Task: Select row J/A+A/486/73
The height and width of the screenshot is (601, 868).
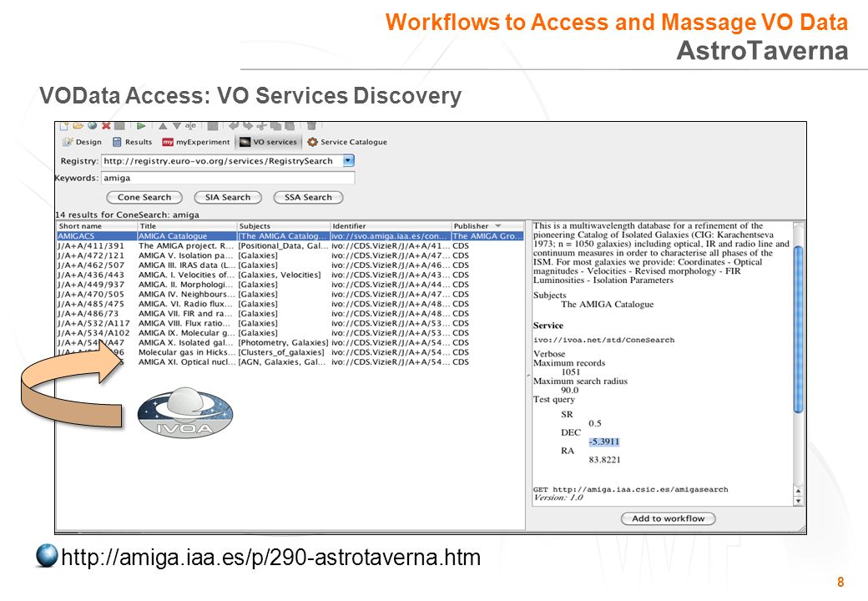Action: click(x=290, y=314)
